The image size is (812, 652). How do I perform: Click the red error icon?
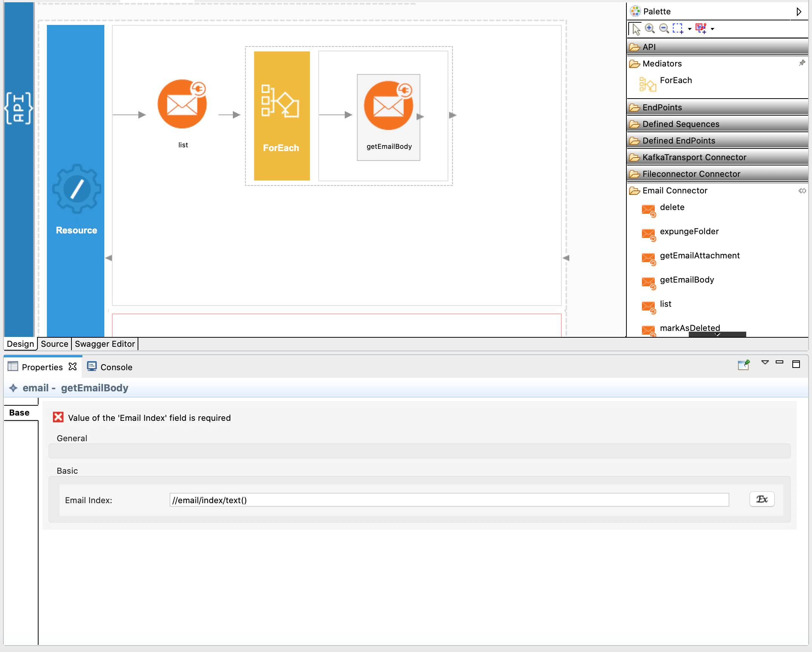click(58, 417)
